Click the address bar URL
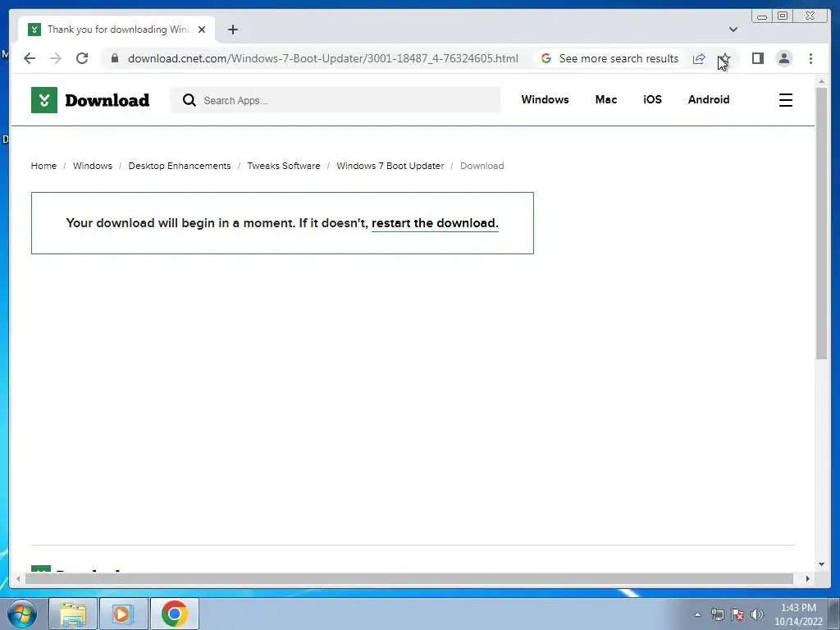The height and width of the screenshot is (630, 840). click(323, 58)
